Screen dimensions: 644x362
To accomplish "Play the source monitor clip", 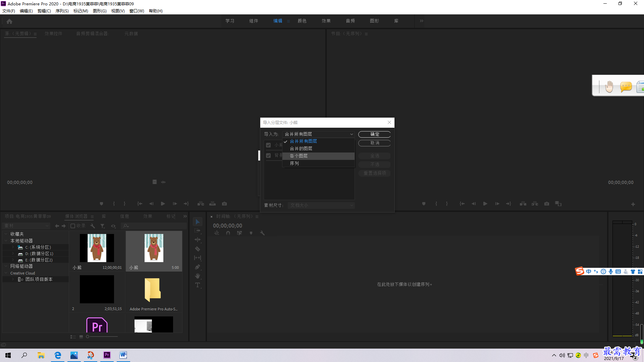I will point(163,204).
